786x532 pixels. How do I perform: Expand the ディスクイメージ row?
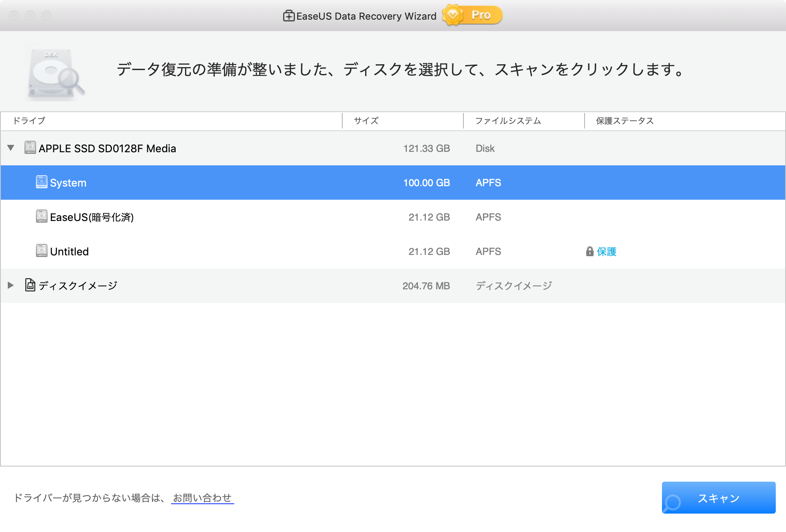click(x=11, y=285)
